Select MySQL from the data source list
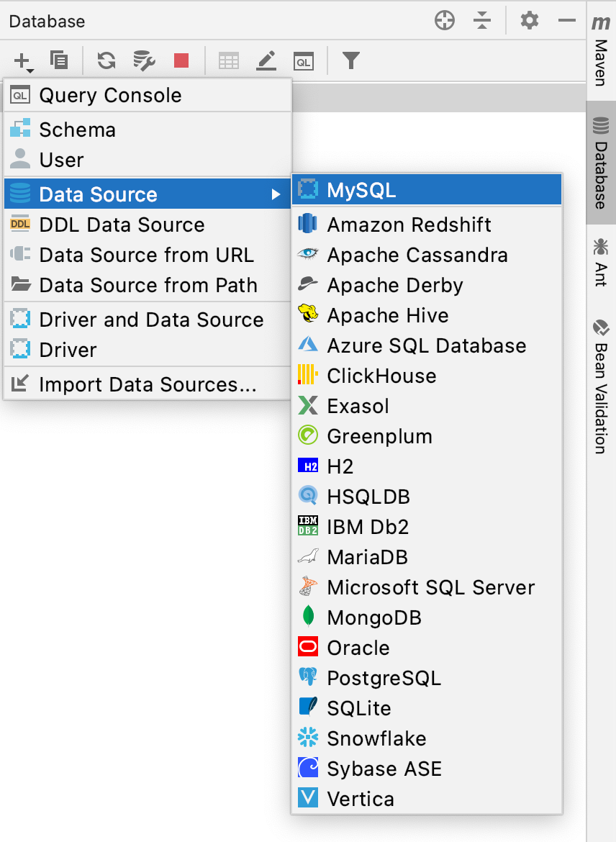Viewport: 616px width, 842px height. coord(361,190)
